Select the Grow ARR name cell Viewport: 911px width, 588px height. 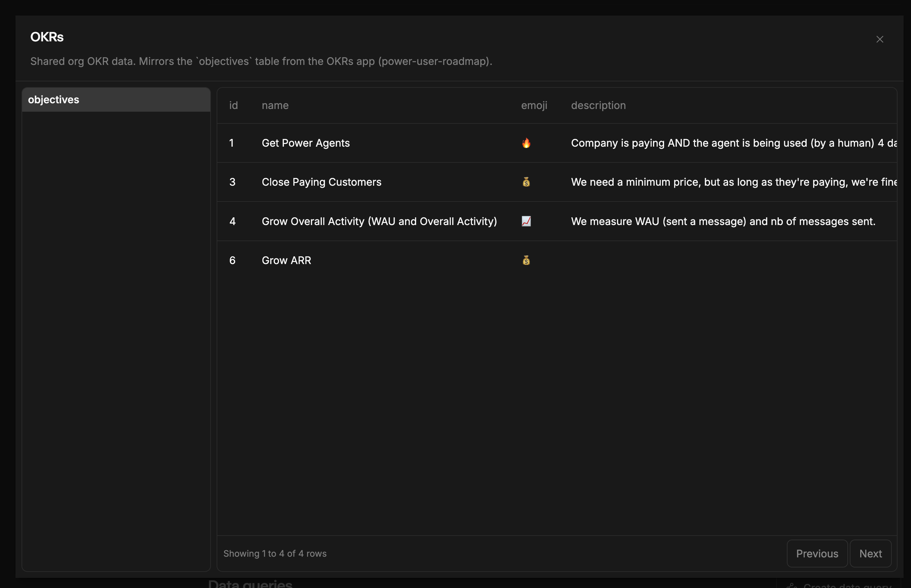[x=286, y=260]
